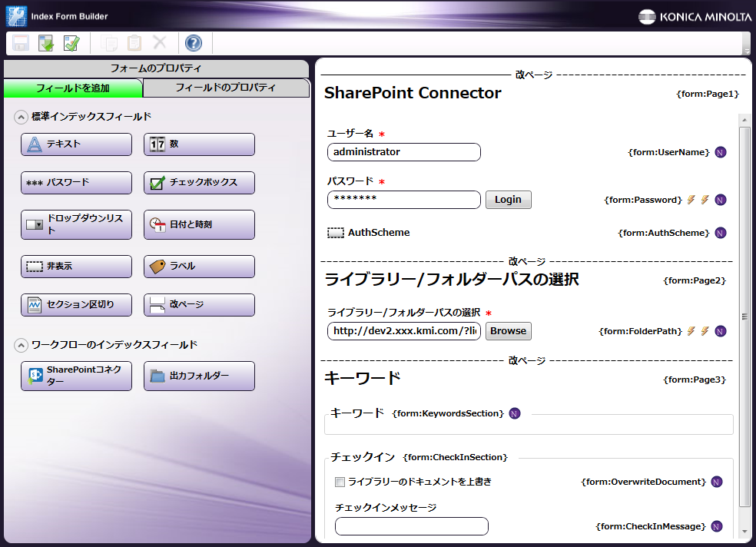The image size is (756, 547).
Task: Click the Index Form Builder app logo
Action: [16, 16]
